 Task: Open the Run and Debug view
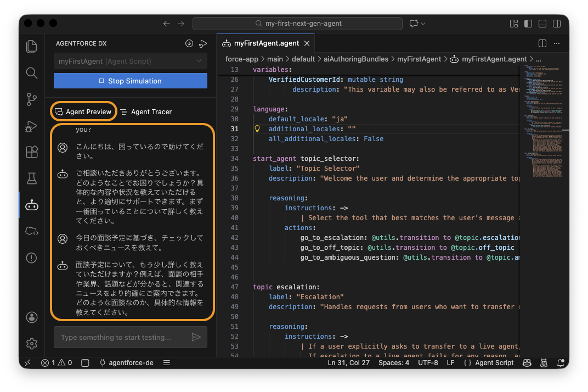pos(31,126)
